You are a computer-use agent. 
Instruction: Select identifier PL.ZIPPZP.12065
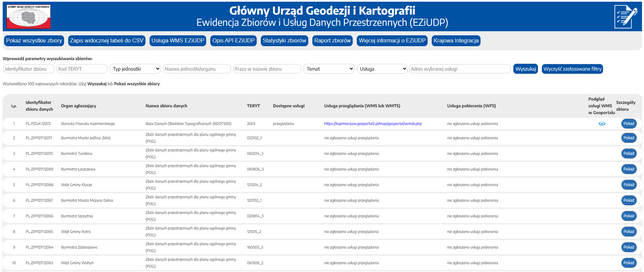pyautogui.click(x=39, y=231)
